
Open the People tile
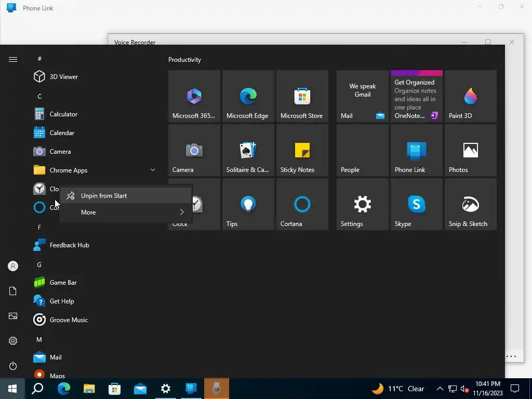pyautogui.click(x=362, y=150)
